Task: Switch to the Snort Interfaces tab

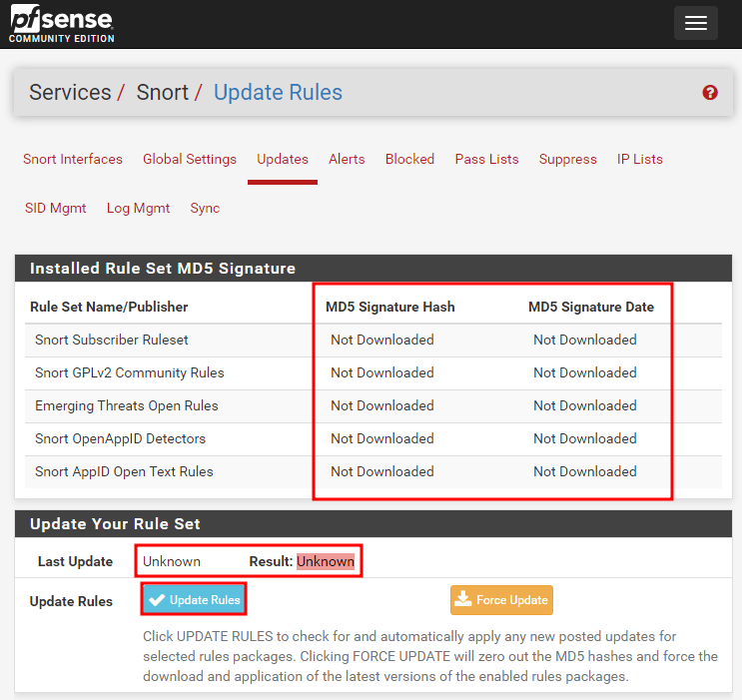Action: click(x=73, y=159)
